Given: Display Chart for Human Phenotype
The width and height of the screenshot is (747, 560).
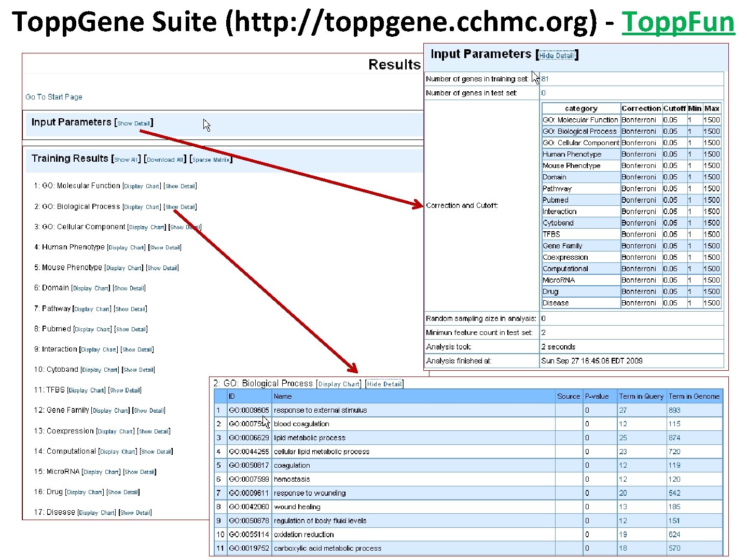Looking at the screenshot, I should click(x=126, y=248).
